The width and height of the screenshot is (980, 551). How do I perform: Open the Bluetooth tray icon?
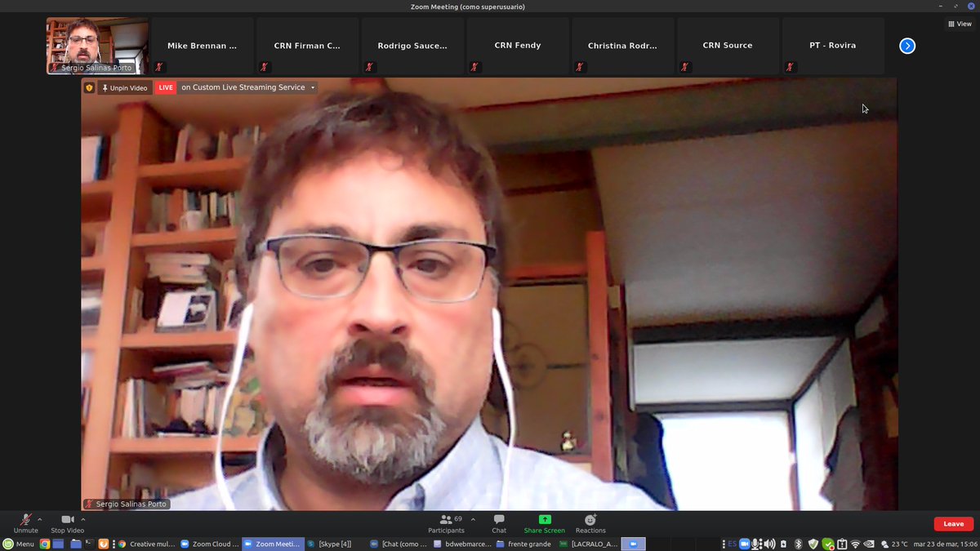pyautogui.click(x=799, y=544)
